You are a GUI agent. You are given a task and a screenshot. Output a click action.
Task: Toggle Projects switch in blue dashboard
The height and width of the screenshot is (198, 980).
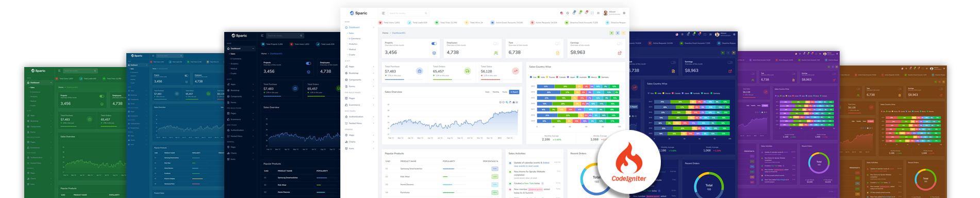pos(186,75)
